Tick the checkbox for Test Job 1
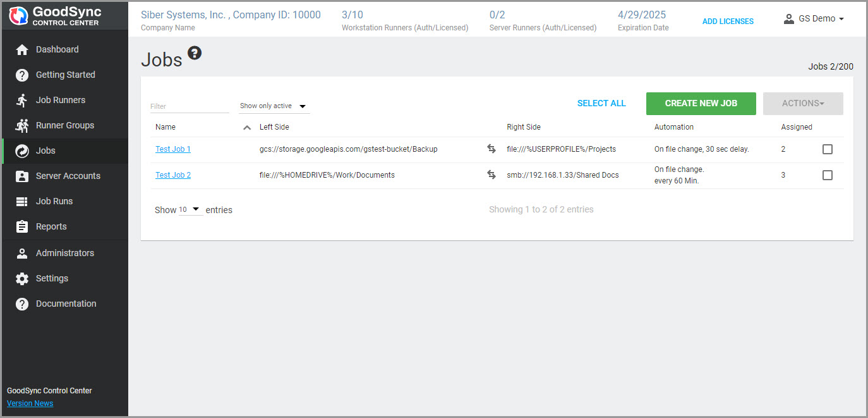The width and height of the screenshot is (868, 418). [x=827, y=149]
